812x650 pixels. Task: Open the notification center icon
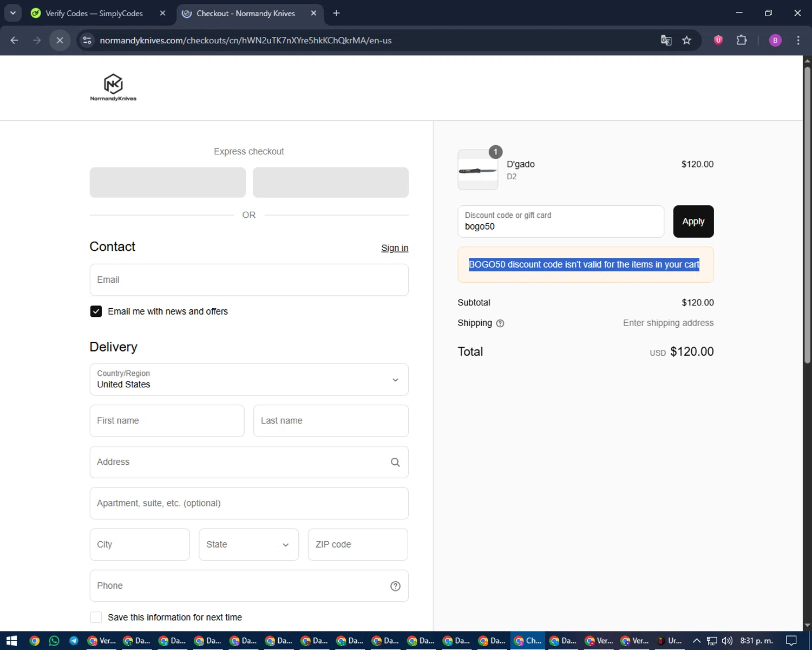point(791,641)
